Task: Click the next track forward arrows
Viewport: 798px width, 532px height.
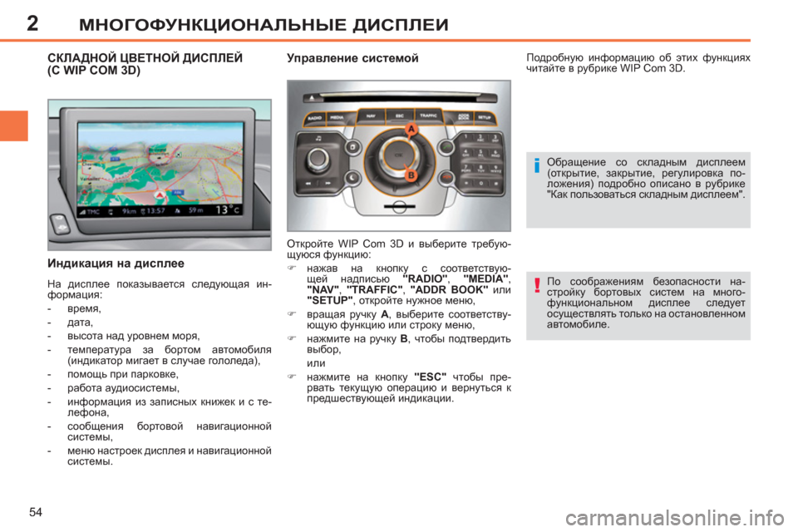Action: [328, 184]
